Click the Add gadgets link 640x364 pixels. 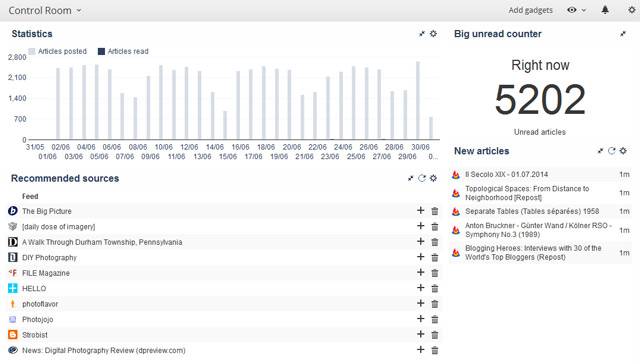click(530, 10)
